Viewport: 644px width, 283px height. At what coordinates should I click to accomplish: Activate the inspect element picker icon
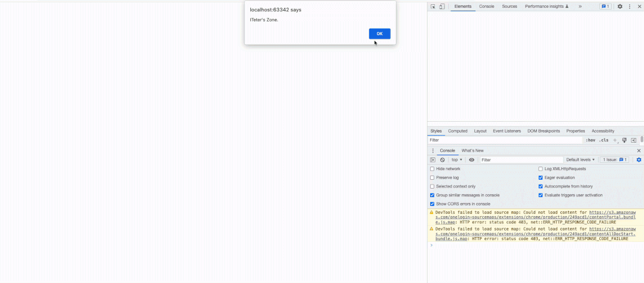433,7
